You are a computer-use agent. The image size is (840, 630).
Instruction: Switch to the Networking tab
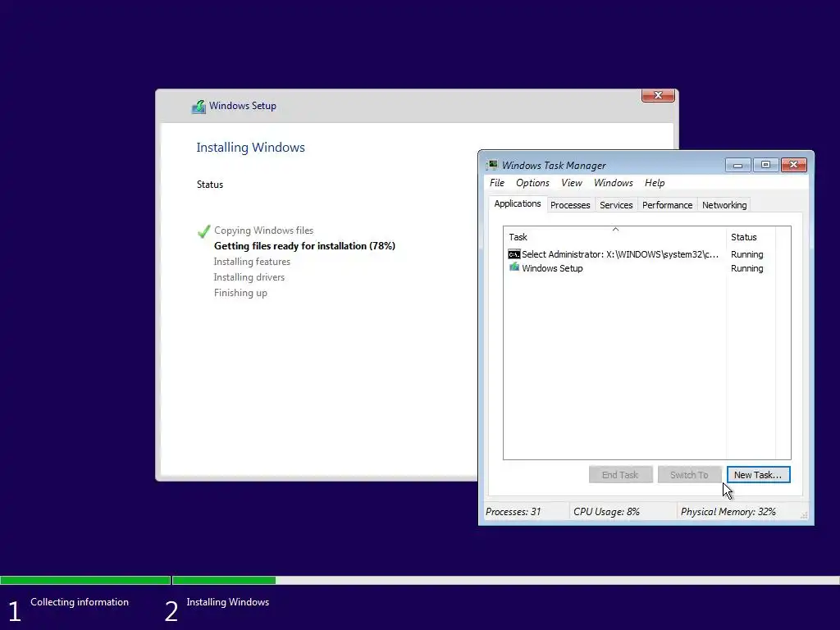click(724, 205)
